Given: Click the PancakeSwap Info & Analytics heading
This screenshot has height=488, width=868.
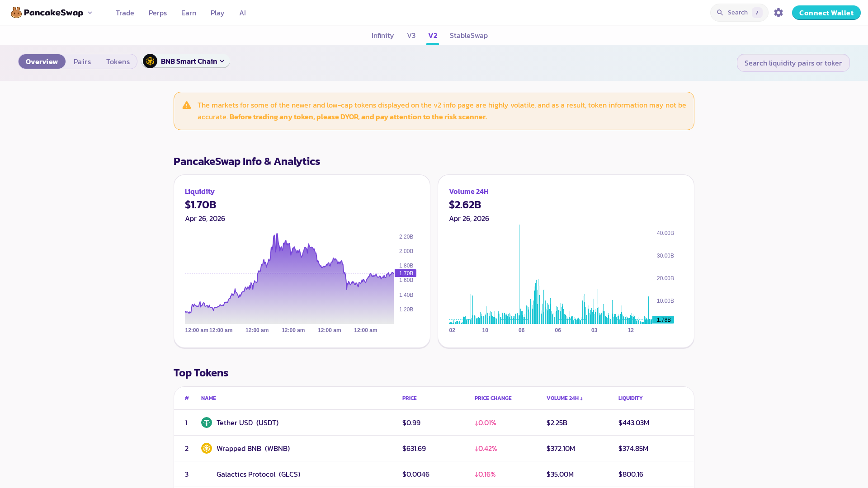Looking at the screenshot, I should pyautogui.click(x=247, y=161).
